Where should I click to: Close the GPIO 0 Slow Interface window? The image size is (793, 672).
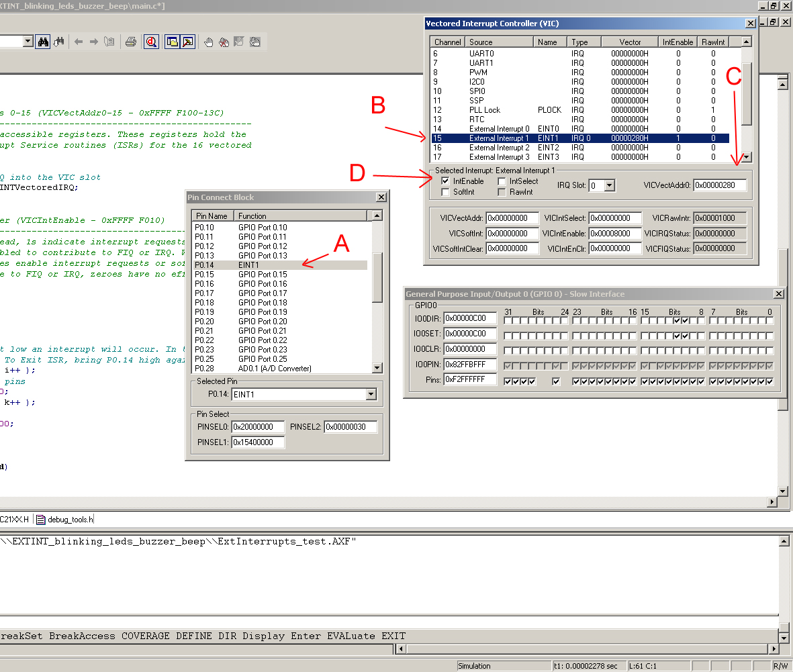(779, 294)
